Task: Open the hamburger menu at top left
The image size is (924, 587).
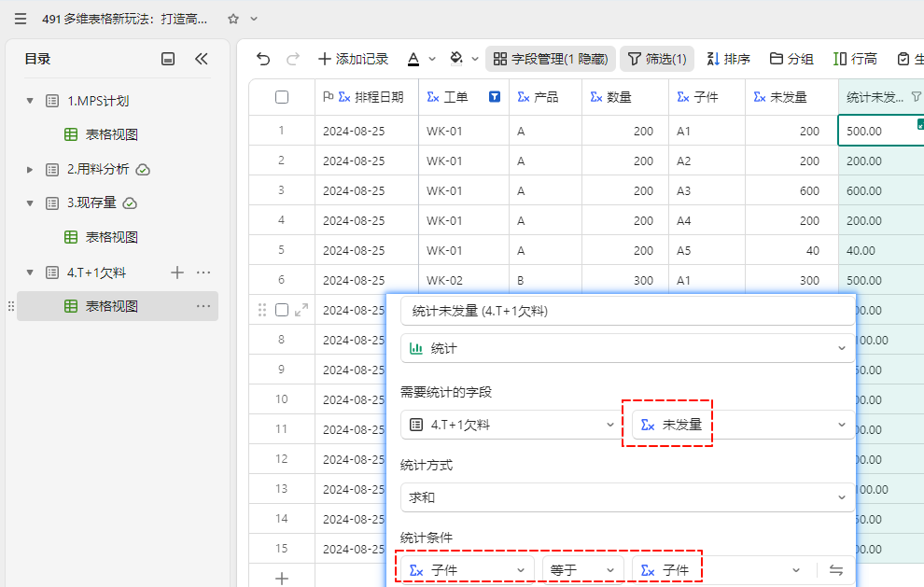Action: pyautogui.click(x=21, y=19)
